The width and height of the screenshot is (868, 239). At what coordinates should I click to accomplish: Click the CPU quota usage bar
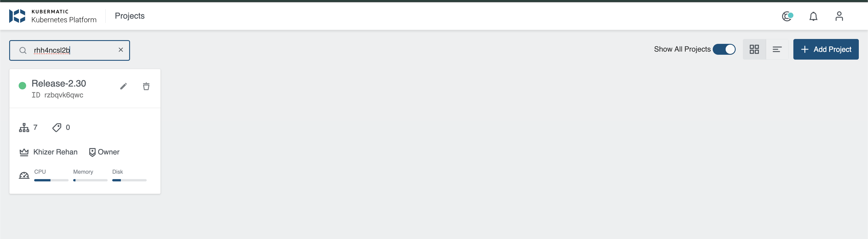(51, 181)
